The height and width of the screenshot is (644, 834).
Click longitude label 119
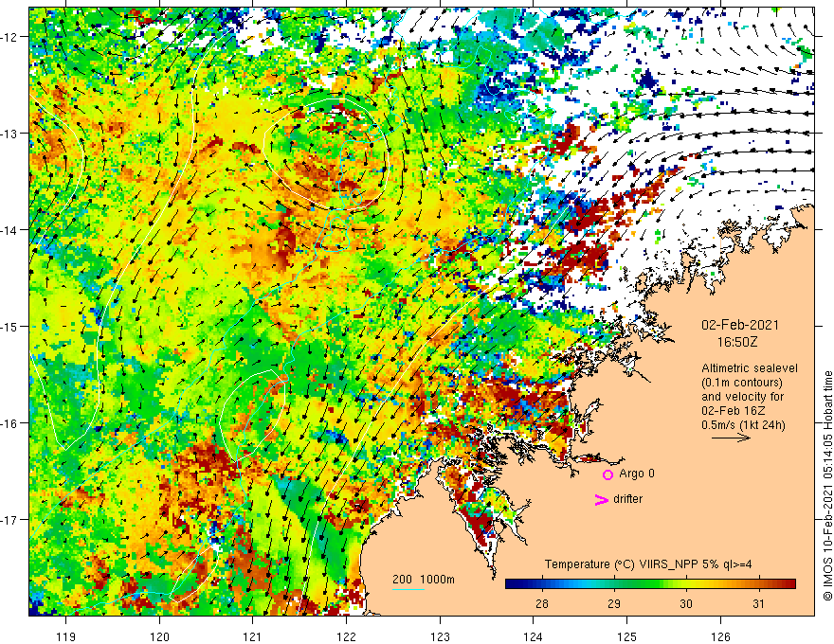(x=66, y=636)
